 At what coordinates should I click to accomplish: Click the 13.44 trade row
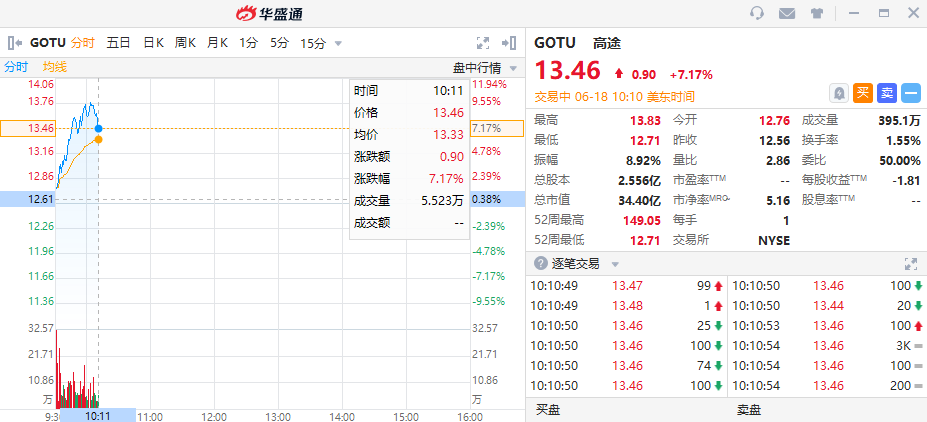tap(828, 306)
